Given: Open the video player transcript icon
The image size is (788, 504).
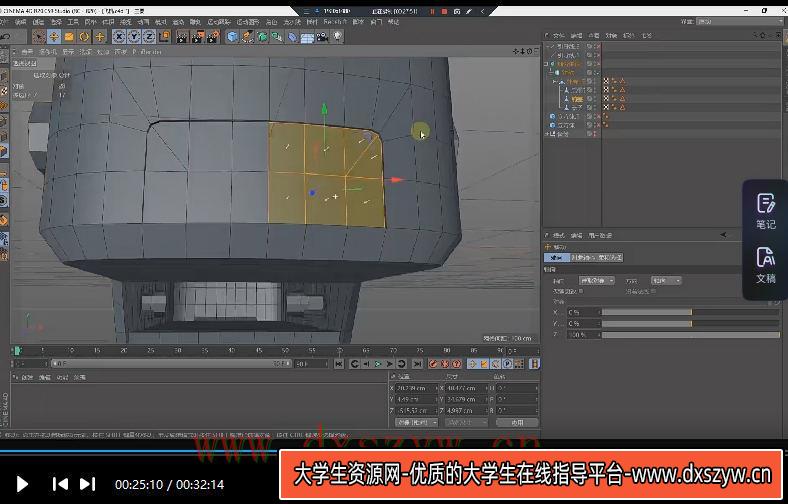Looking at the screenshot, I should (x=766, y=265).
